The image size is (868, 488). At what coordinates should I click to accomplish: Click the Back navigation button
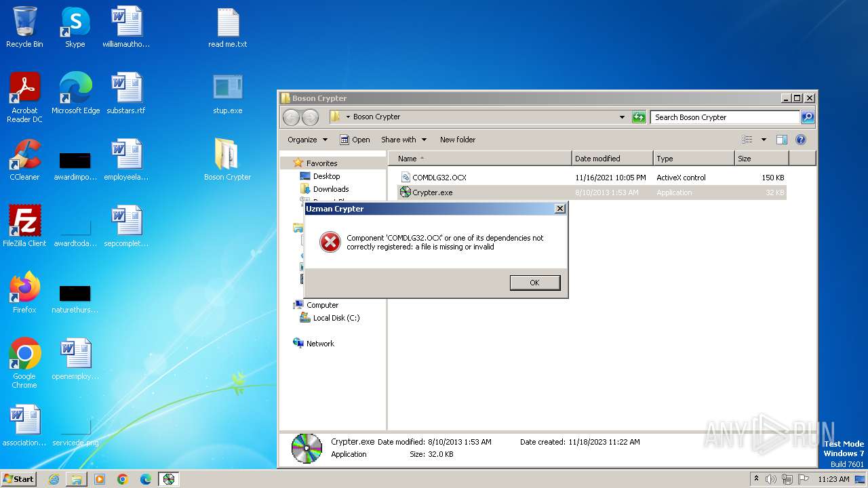click(x=291, y=117)
